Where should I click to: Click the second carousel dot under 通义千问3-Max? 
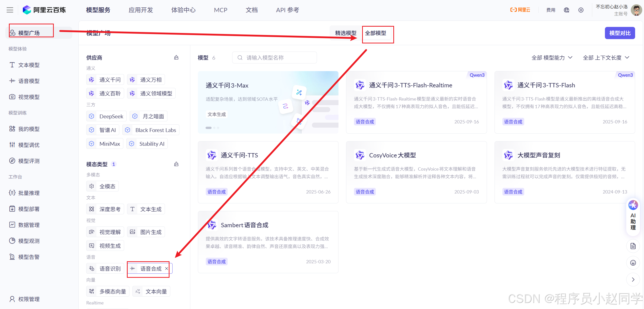[x=214, y=128]
